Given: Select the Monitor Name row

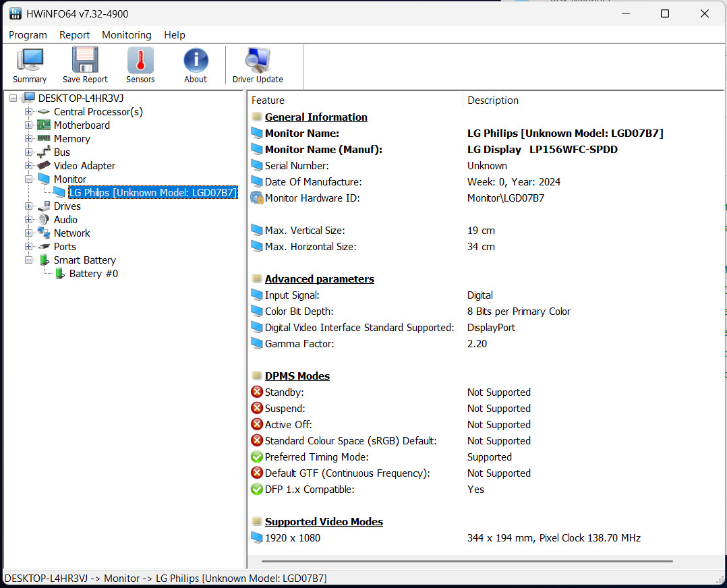Looking at the screenshot, I should 486,134.
